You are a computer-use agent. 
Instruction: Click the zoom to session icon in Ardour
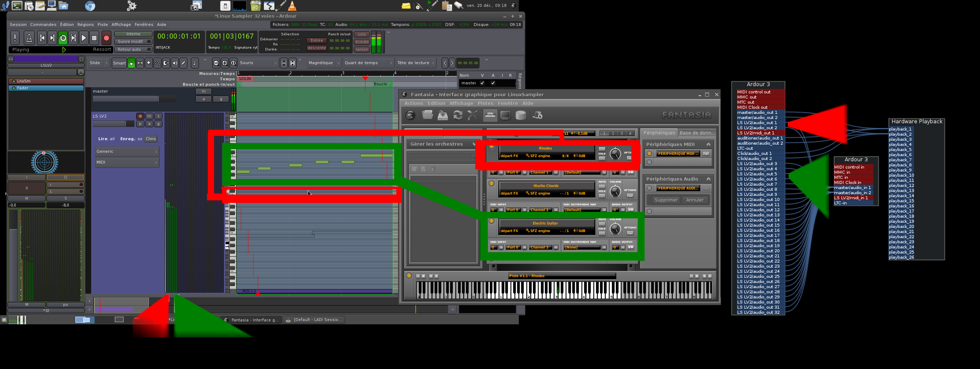tap(233, 63)
